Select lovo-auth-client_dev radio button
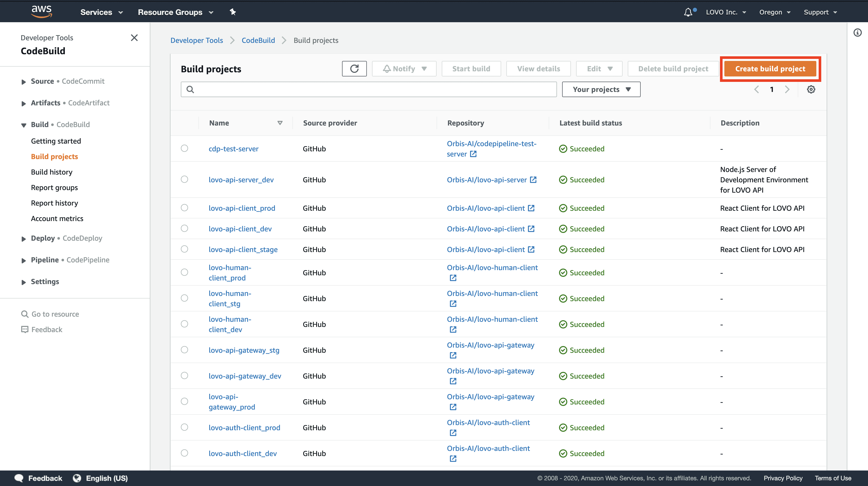 click(184, 453)
